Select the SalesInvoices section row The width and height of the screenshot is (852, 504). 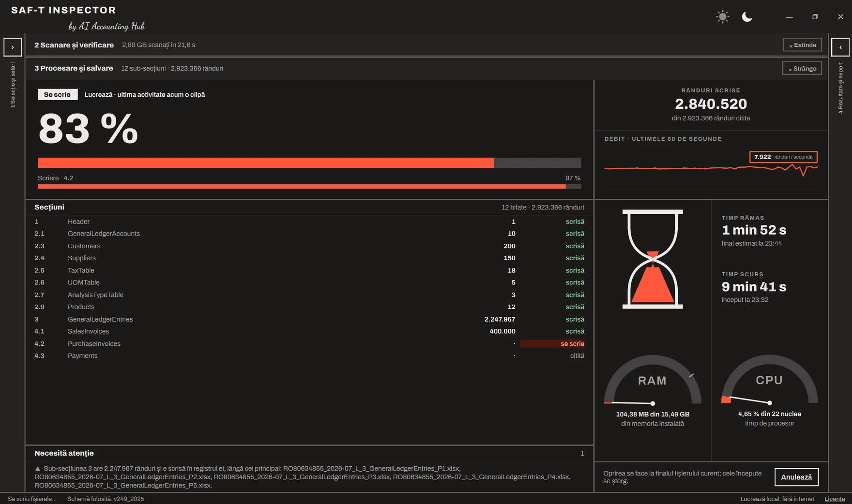click(x=309, y=331)
